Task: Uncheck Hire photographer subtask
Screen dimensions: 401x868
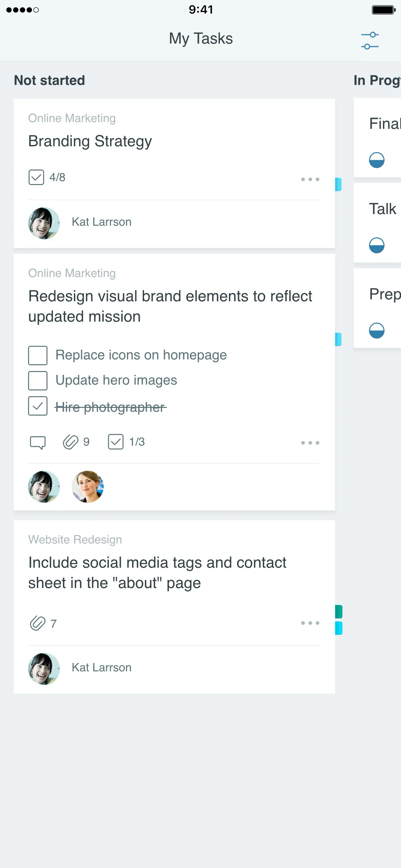Action: click(x=38, y=406)
